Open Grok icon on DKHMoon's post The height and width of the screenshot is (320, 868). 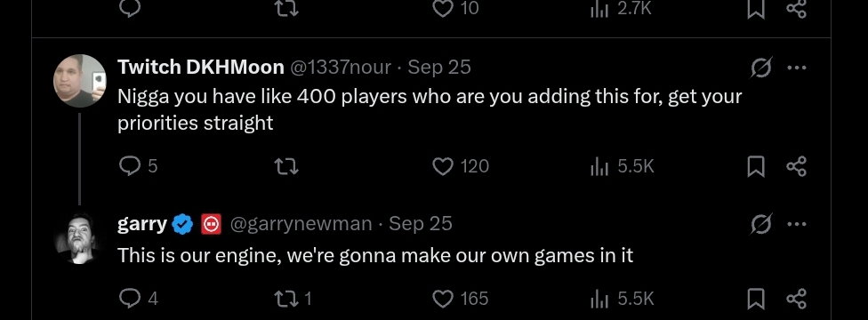pos(761,68)
